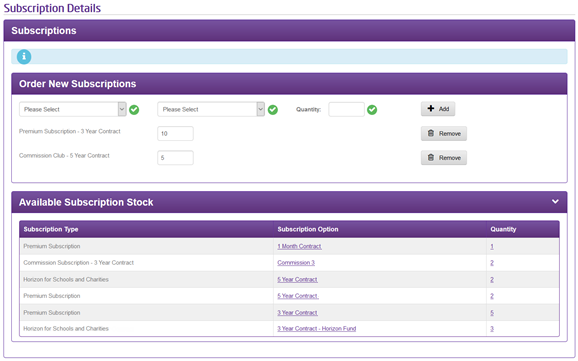
Task: Open the Commission 3 link
Action: point(296,263)
